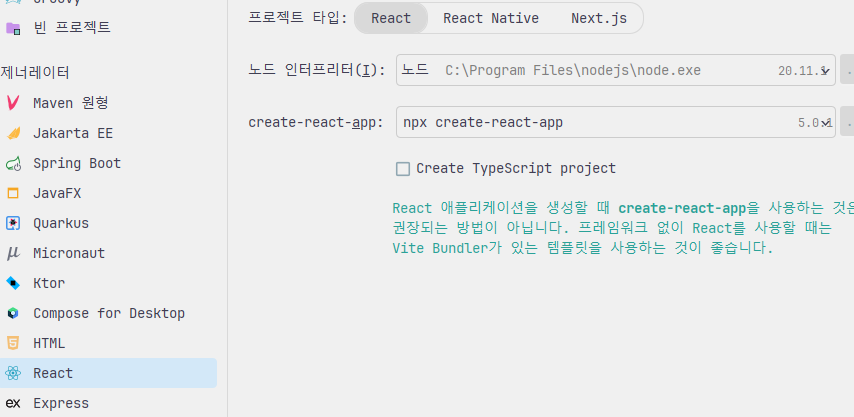Switch project type to Next.js
Viewport: 854px width, 417px height.
[599, 19]
